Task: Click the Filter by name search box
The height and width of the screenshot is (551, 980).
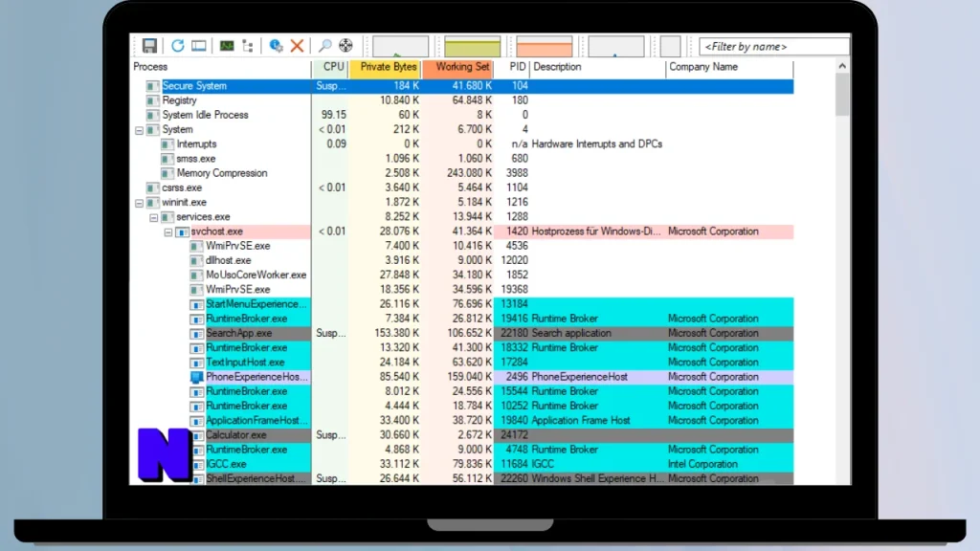Action: pos(774,46)
